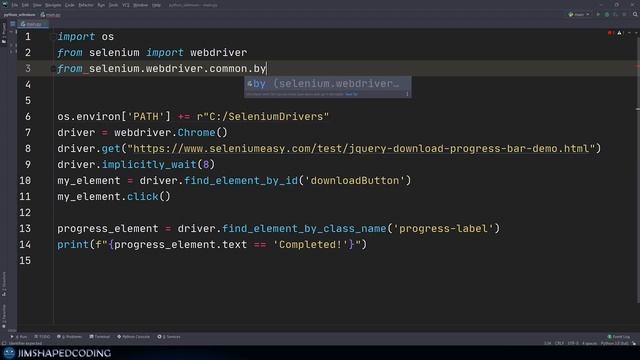The image size is (640, 360).
Task: Open the Terminal tool window
Action: pyautogui.click(x=100, y=337)
